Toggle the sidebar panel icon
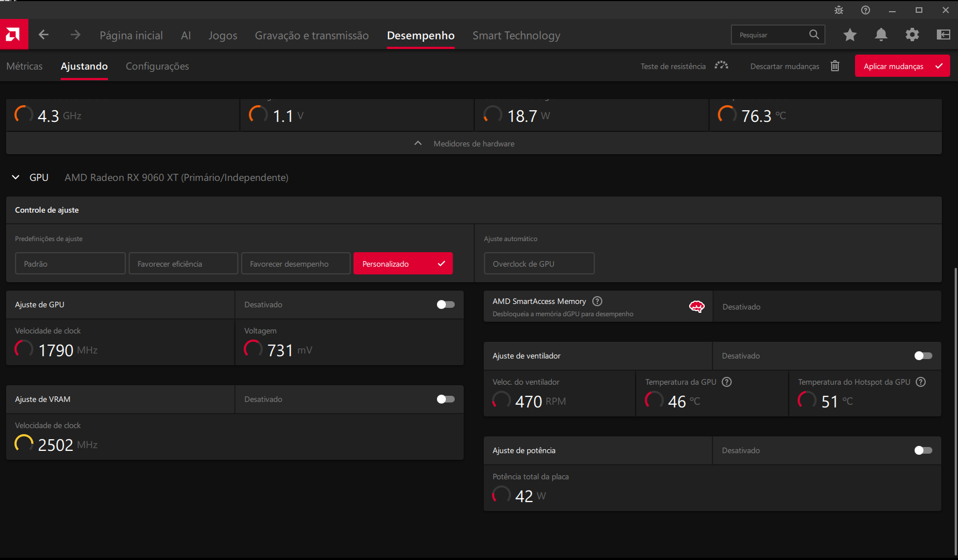The image size is (958, 560). (944, 35)
